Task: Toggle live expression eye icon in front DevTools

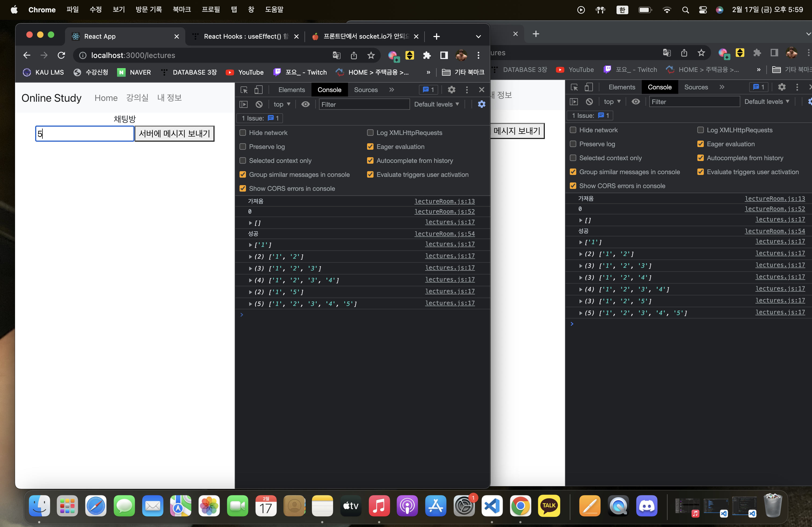Action: (x=305, y=104)
